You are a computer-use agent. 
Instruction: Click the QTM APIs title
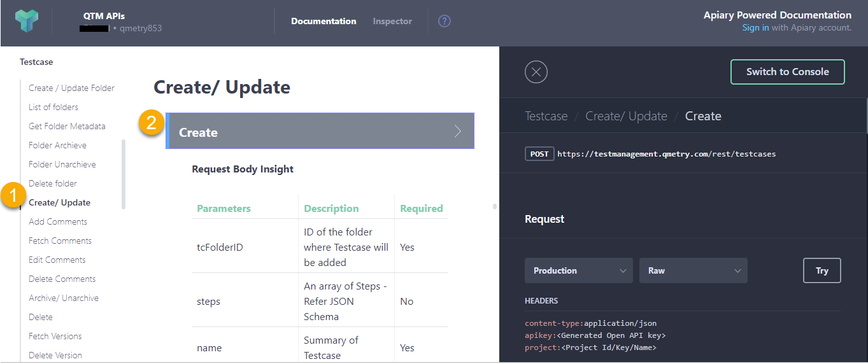104,16
